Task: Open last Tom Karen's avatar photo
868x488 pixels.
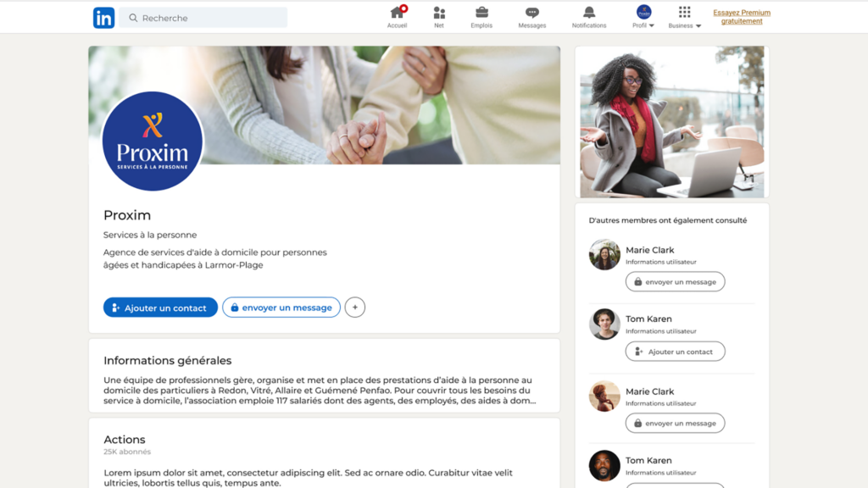Action: (604, 465)
